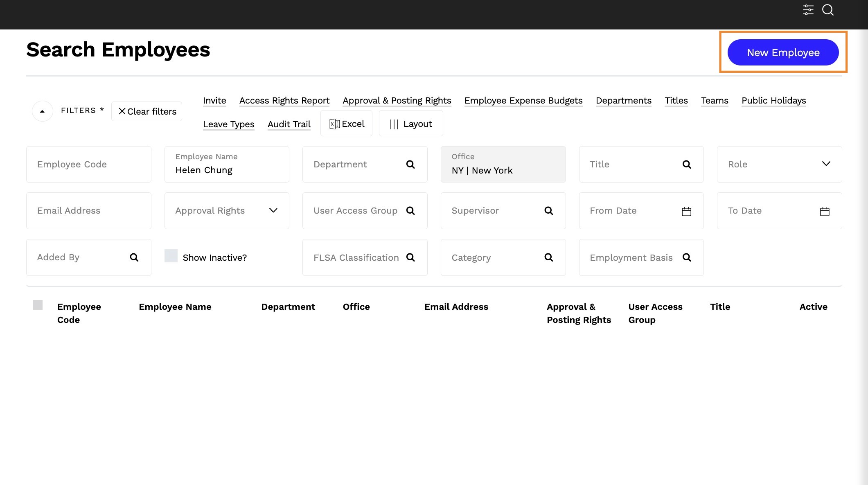Sort by Title column header
868x485 pixels.
click(720, 307)
